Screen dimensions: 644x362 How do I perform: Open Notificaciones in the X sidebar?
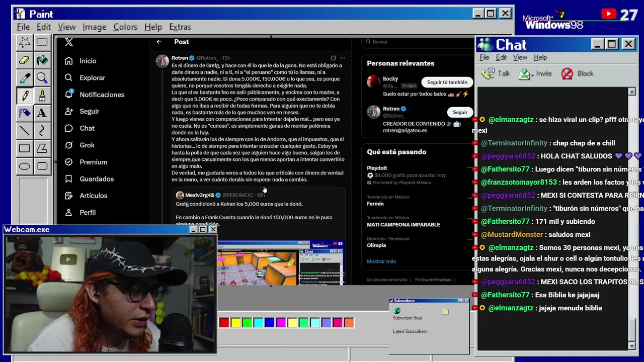95,95
